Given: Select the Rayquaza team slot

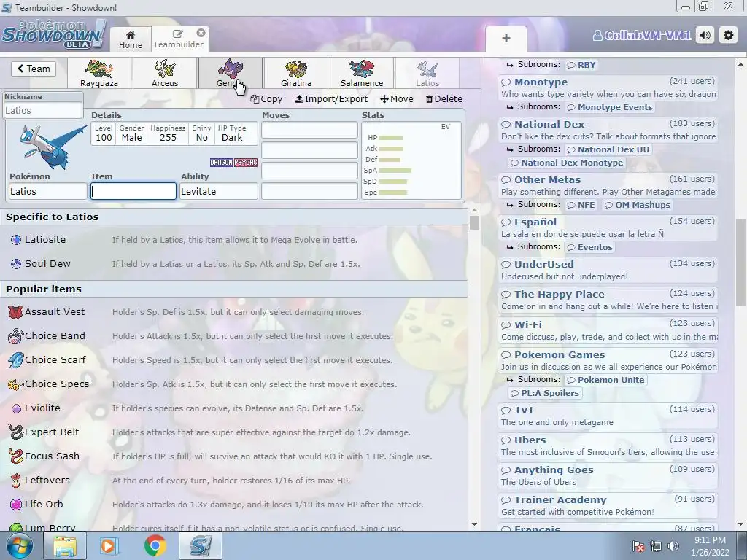Looking at the screenshot, I should (99, 73).
